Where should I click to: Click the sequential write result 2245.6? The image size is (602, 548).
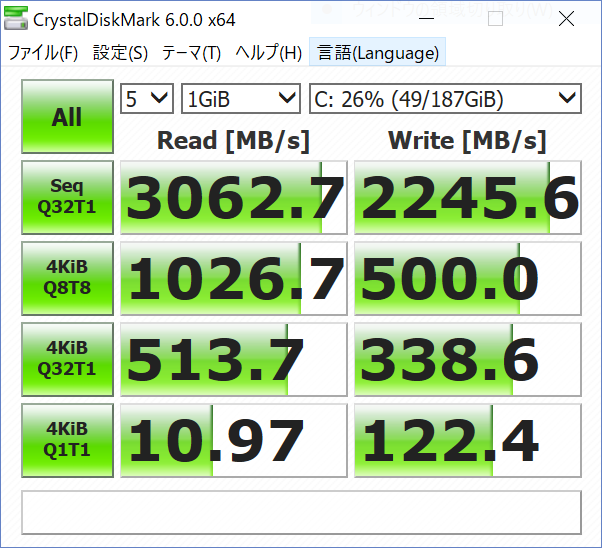click(468, 198)
